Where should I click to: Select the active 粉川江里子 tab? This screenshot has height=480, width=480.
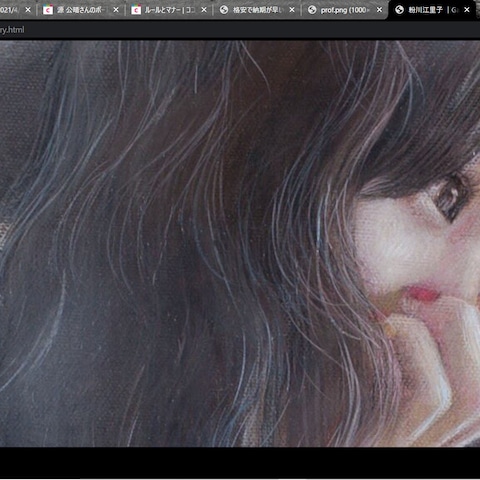tap(433, 10)
